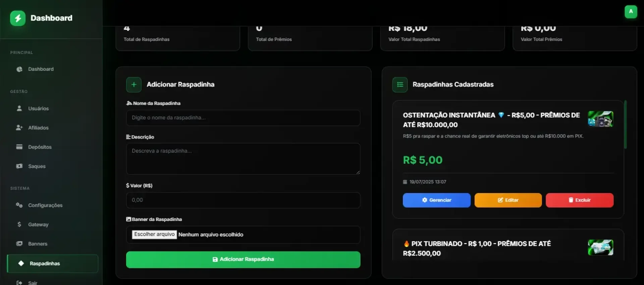Click the Valor (R$) input field
The image size is (644, 285).
click(x=243, y=200)
